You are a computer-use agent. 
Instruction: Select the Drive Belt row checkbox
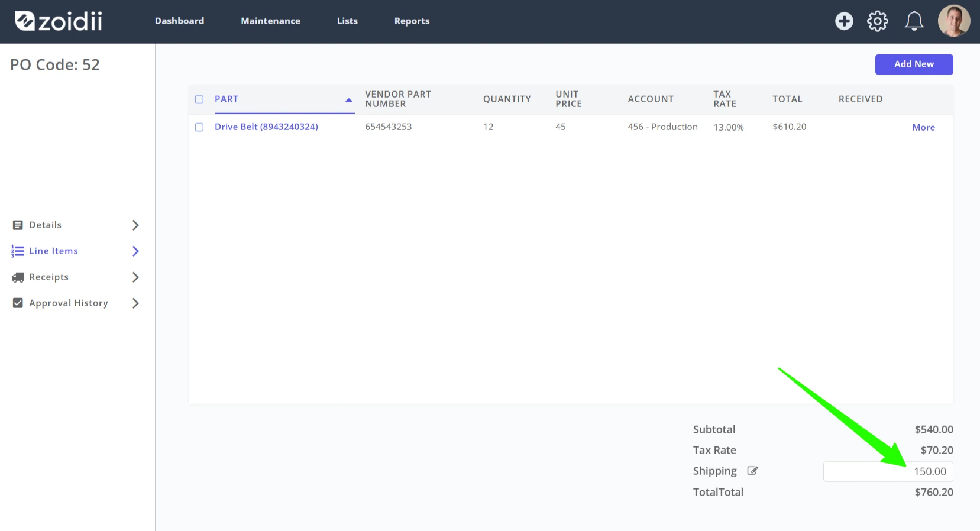199,127
